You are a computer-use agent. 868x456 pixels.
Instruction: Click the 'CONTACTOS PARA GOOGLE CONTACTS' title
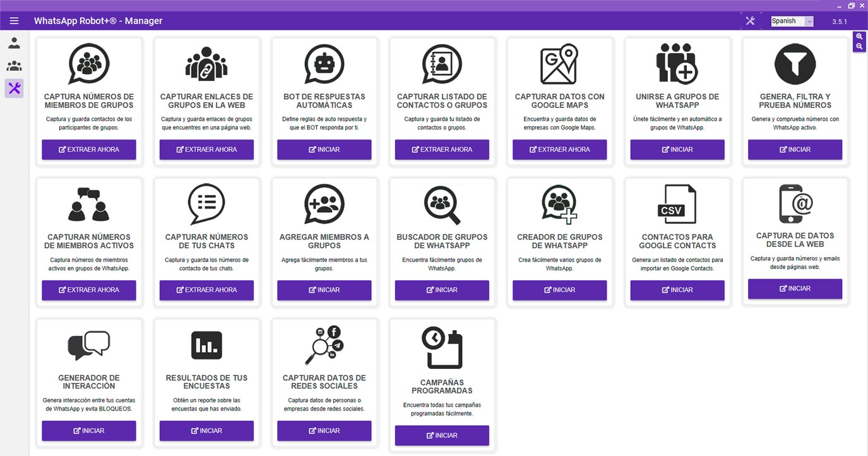coord(677,241)
